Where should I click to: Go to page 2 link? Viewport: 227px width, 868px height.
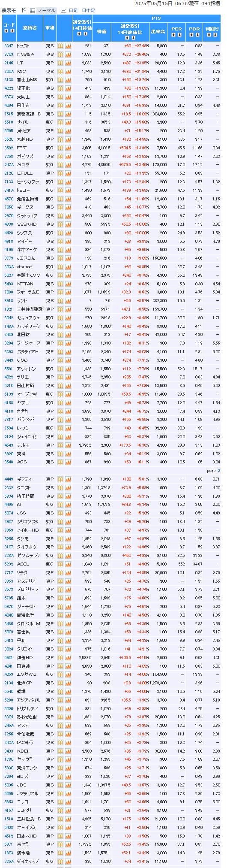218,471
